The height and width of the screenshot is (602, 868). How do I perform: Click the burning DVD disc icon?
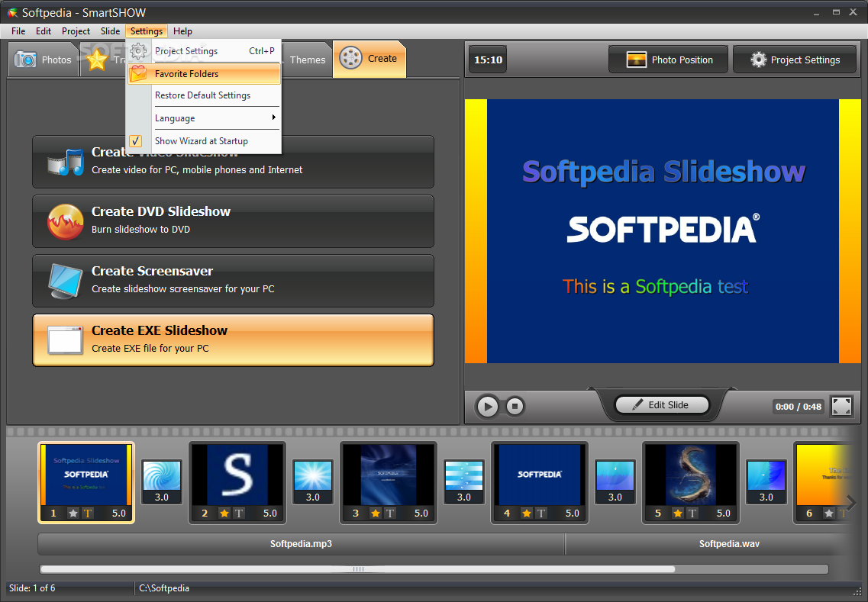click(66, 221)
